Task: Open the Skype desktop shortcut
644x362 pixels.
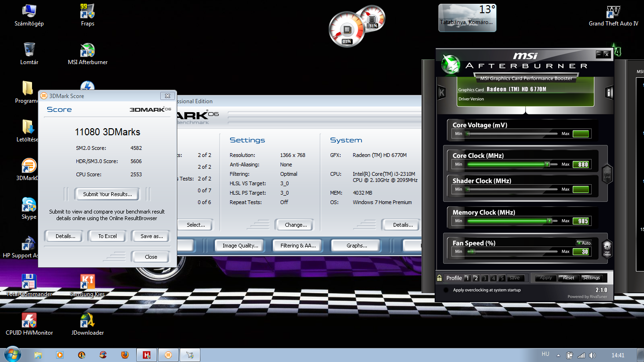Action: point(29,208)
